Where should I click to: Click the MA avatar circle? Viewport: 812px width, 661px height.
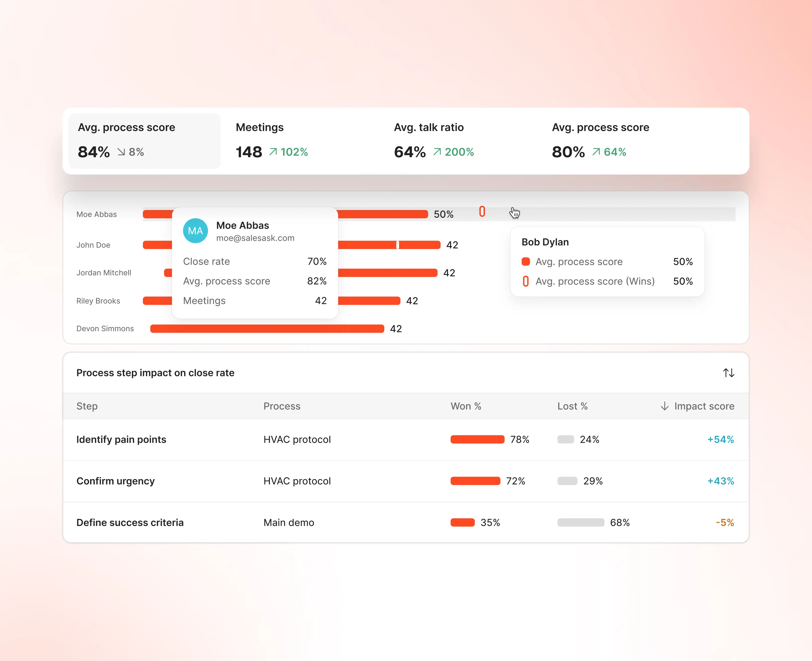(195, 231)
